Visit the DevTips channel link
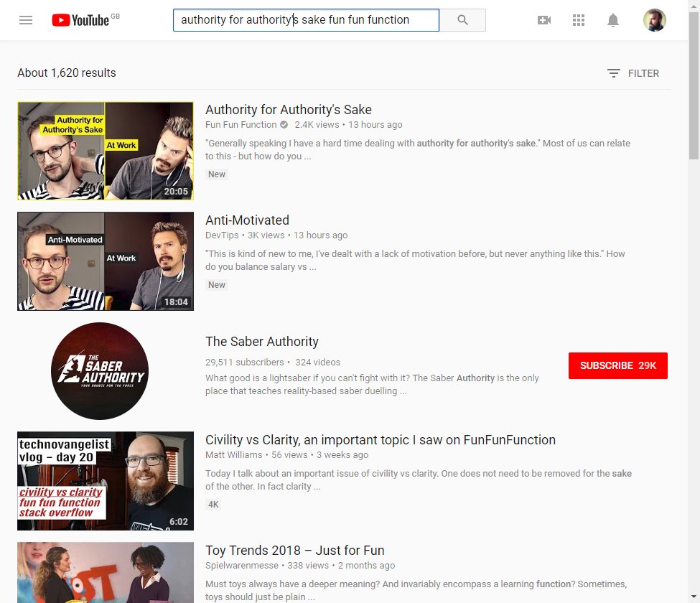 coord(222,235)
